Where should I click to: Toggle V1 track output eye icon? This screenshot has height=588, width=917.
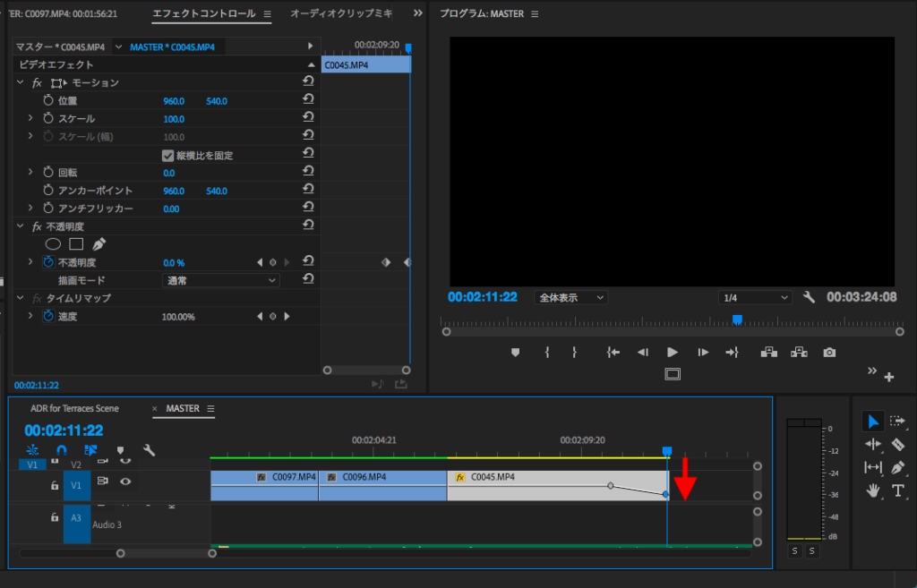(x=125, y=481)
